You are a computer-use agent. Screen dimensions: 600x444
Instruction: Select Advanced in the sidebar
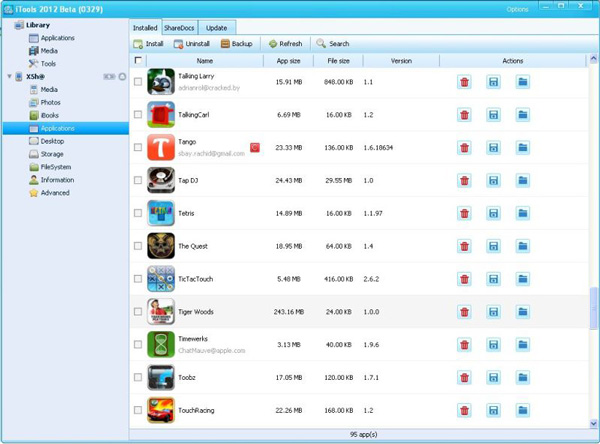(x=49, y=193)
